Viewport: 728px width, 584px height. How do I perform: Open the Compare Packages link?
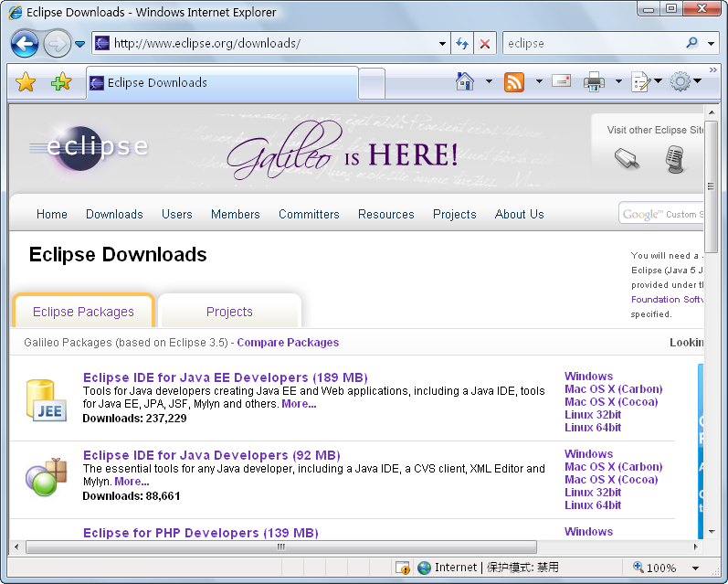[x=288, y=343]
